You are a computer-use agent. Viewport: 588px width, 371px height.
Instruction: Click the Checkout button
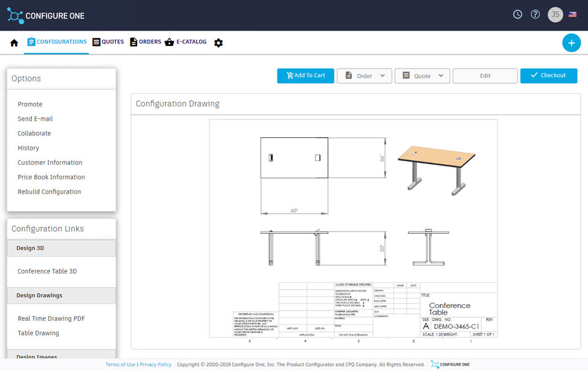tap(549, 76)
